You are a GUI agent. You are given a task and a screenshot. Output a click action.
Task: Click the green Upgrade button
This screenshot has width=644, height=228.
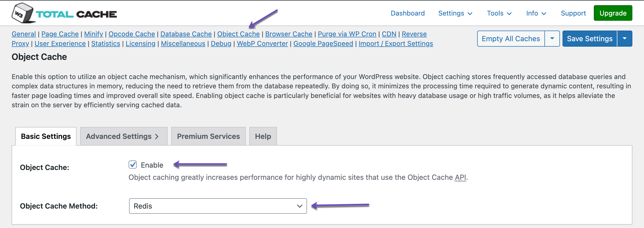point(613,13)
